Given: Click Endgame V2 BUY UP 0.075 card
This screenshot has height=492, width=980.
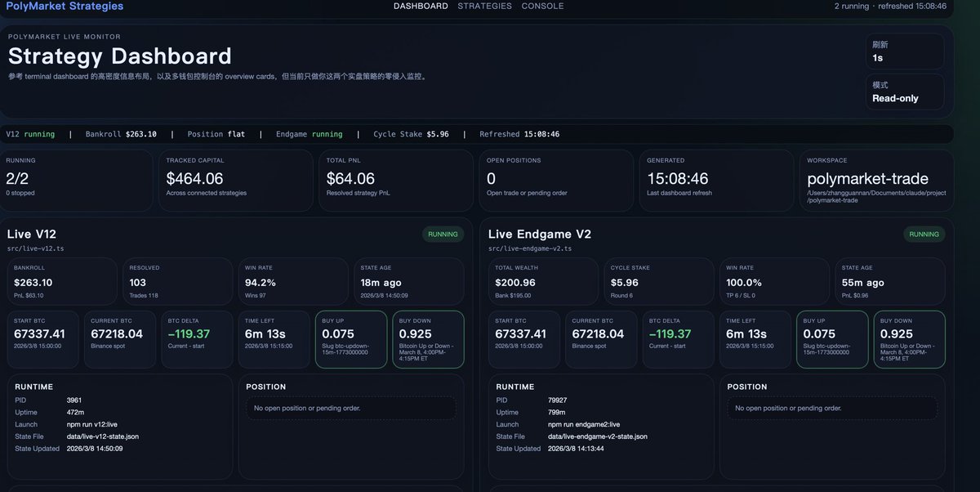Looking at the screenshot, I should coord(832,339).
